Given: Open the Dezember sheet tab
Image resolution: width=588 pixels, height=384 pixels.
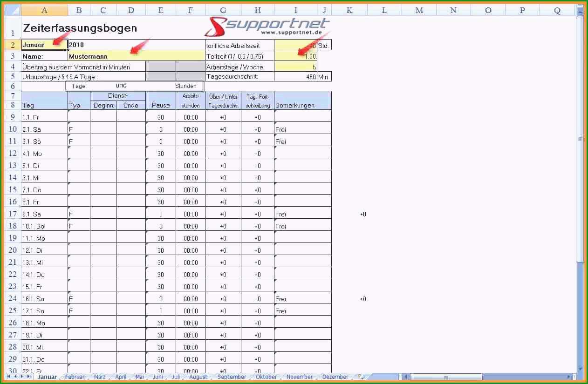Looking at the screenshot, I should pyautogui.click(x=335, y=377).
